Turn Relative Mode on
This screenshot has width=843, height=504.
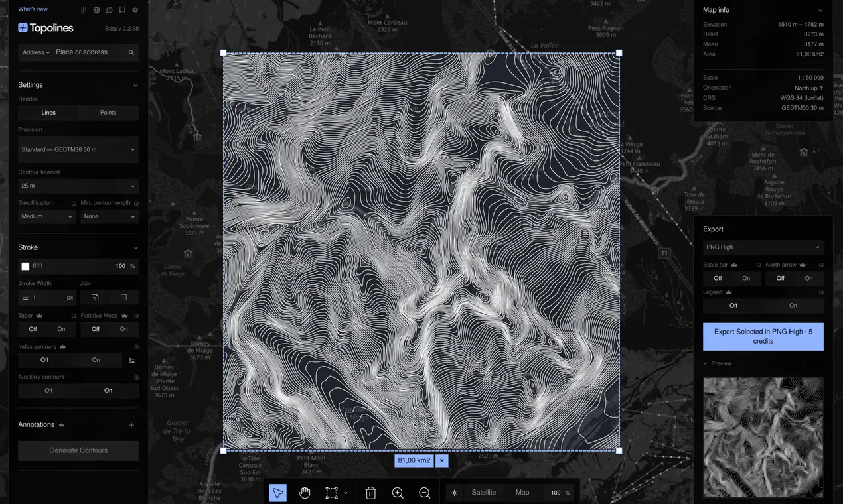pyautogui.click(x=123, y=329)
